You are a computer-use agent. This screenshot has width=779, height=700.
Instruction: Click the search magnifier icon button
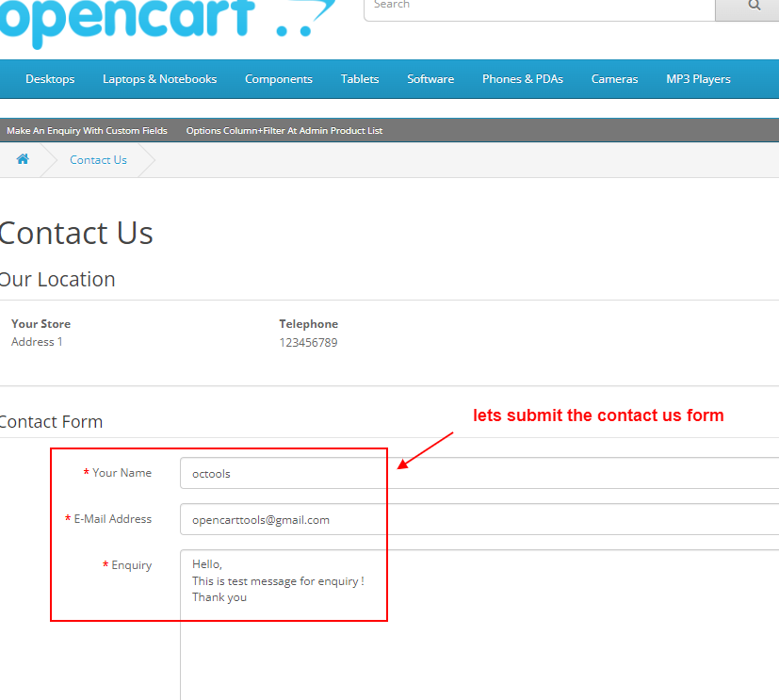(754, 6)
